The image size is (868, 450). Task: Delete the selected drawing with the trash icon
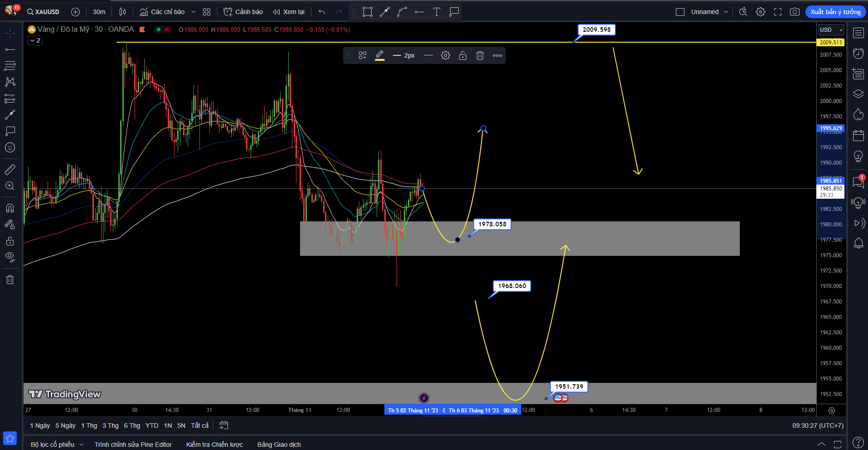[x=480, y=55]
